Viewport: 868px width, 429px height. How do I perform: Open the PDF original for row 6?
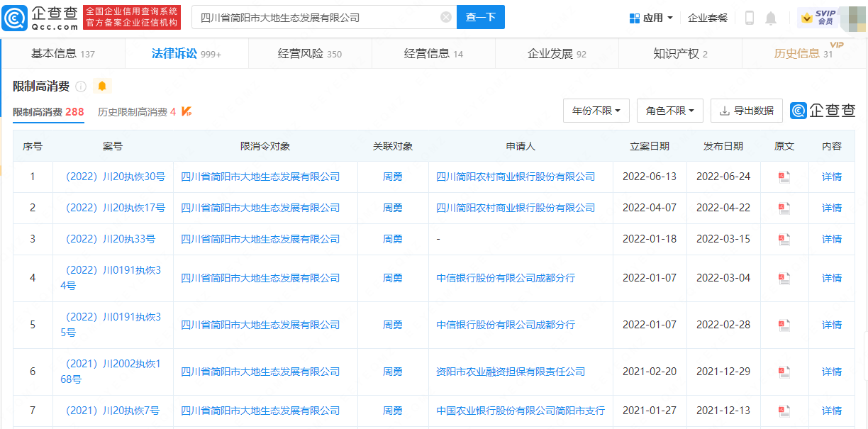point(784,372)
